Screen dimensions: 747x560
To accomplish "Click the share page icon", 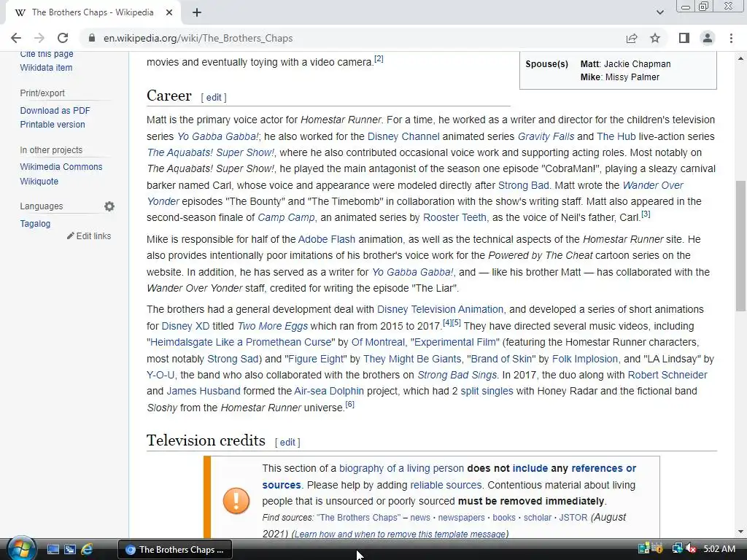I will click(632, 38).
